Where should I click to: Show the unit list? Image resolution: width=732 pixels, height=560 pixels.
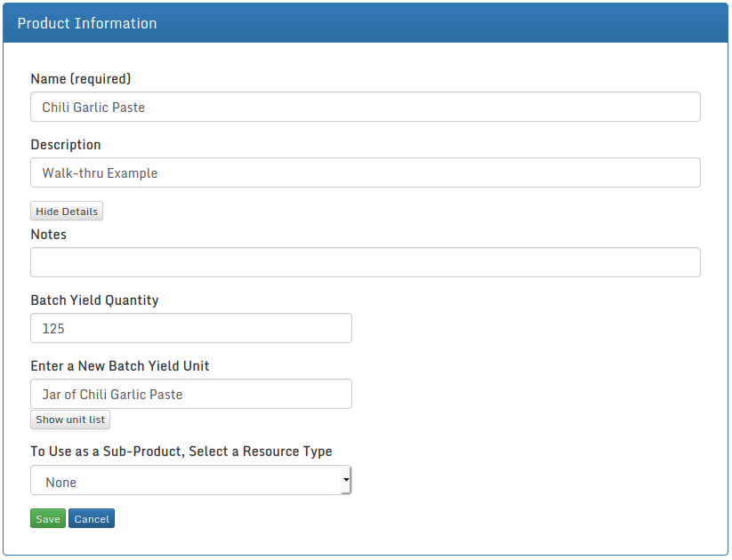point(70,420)
